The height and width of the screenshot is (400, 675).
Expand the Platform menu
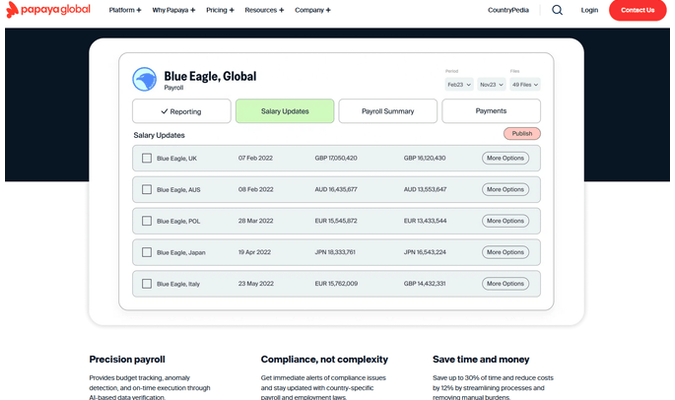pyautogui.click(x=125, y=10)
